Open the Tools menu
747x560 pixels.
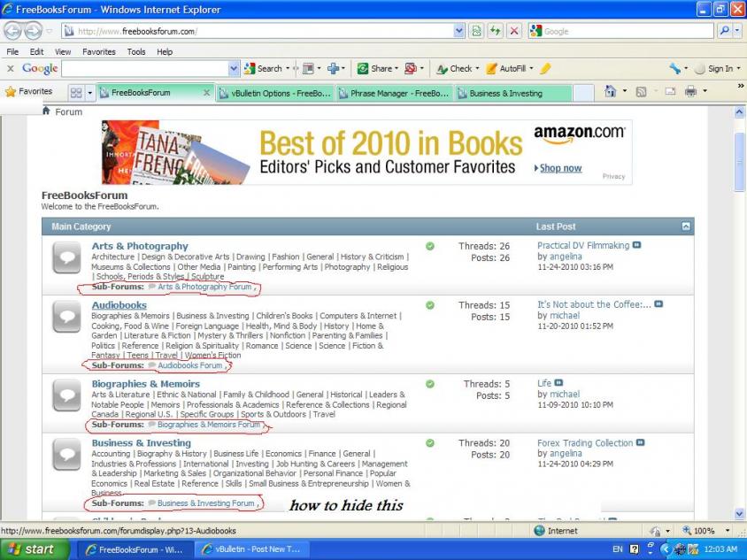[136, 51]
